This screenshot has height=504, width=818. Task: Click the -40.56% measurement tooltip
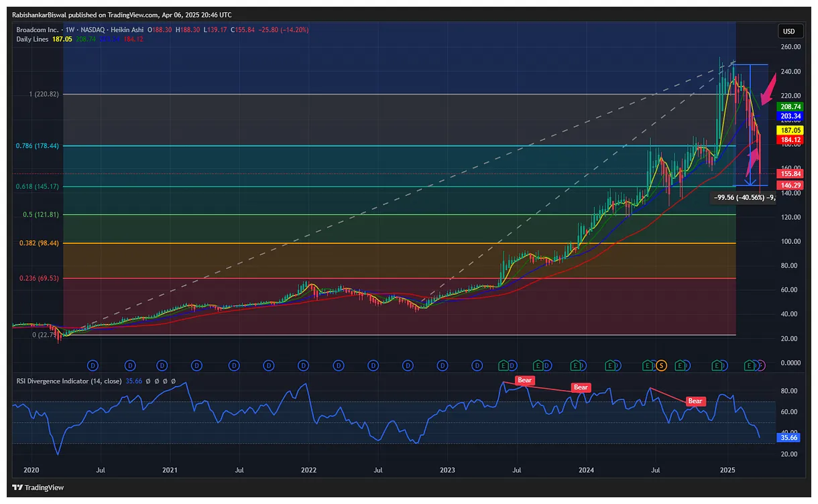(x=744, y=198)
